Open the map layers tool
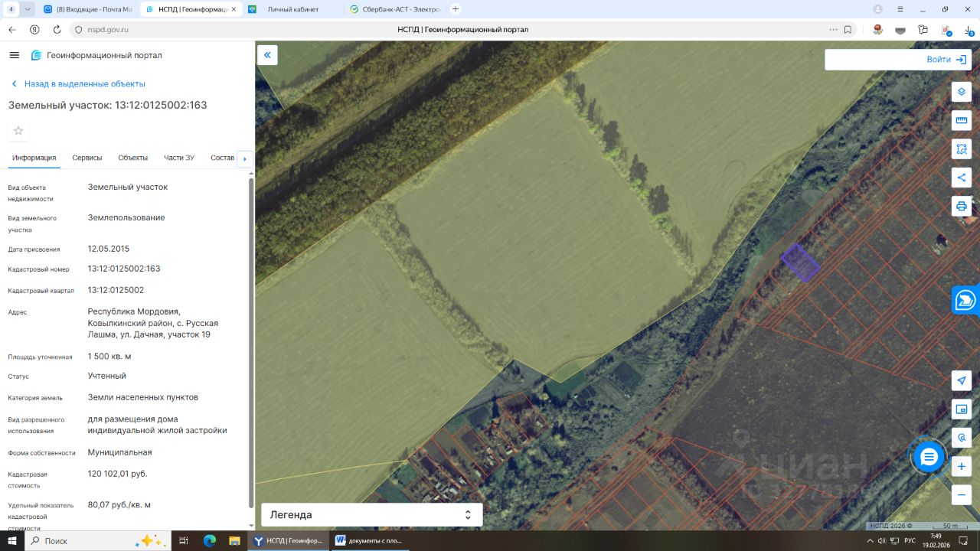The image size is (980, 551). pos(962,92)
